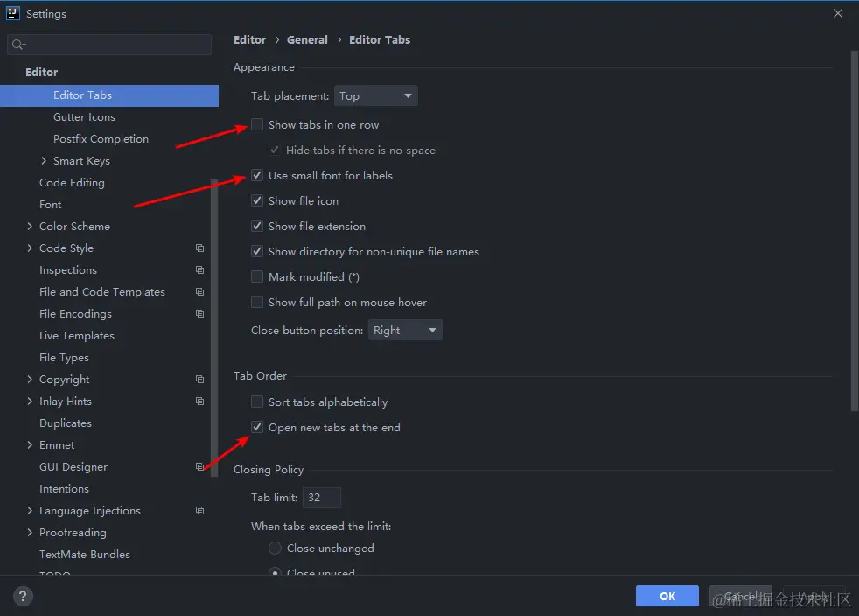The image size is (859, 616).
Task: Select the Close unchanged radio option
Action: [275, 548]
